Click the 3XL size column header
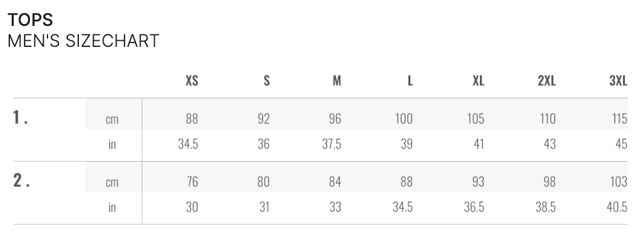Screen dimensions: 644x235 pos(618,81)
